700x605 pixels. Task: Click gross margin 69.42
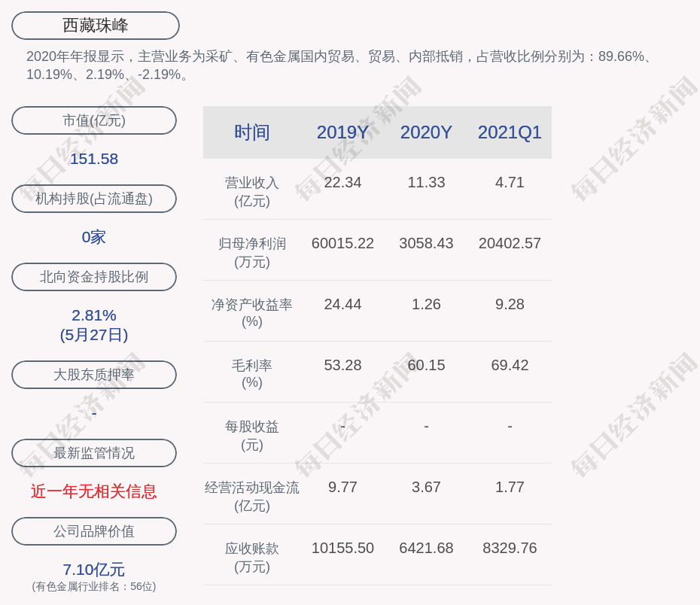coord(510,366)
